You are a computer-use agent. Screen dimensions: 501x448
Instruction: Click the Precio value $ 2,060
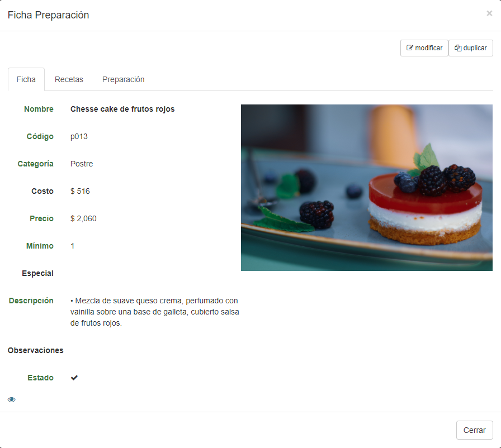tap(83, 218)
